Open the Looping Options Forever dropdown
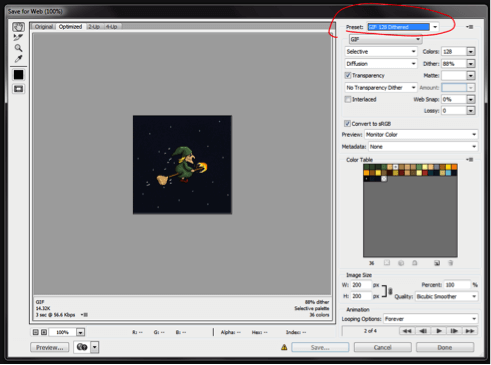 (x=430, y=319)
